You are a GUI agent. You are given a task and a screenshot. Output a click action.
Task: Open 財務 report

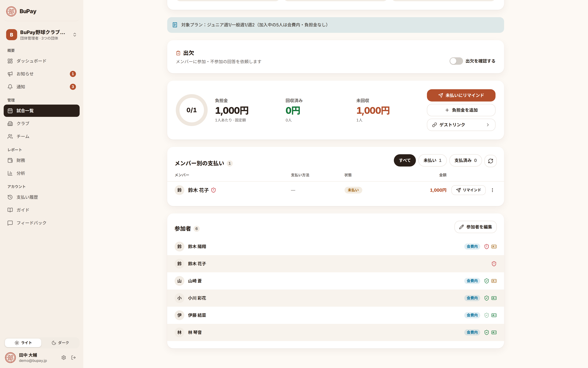41,160
